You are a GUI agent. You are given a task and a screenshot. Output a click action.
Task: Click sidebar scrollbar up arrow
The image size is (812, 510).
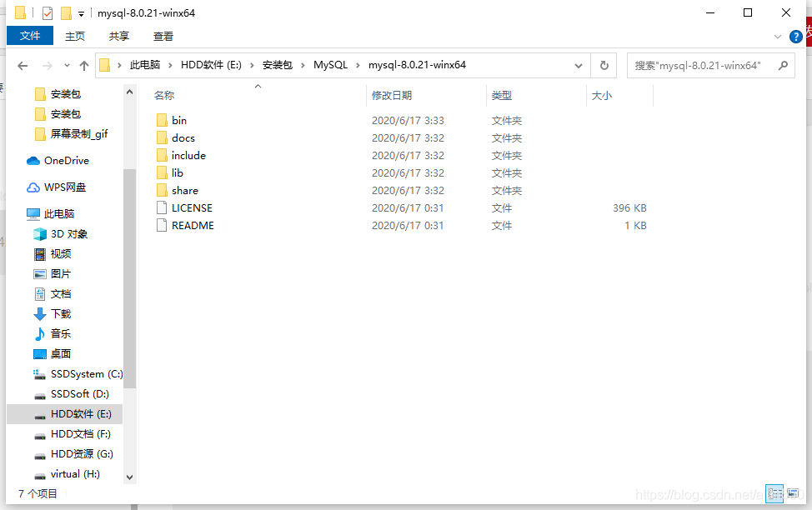pyautogui.click(x=129, y=92)
